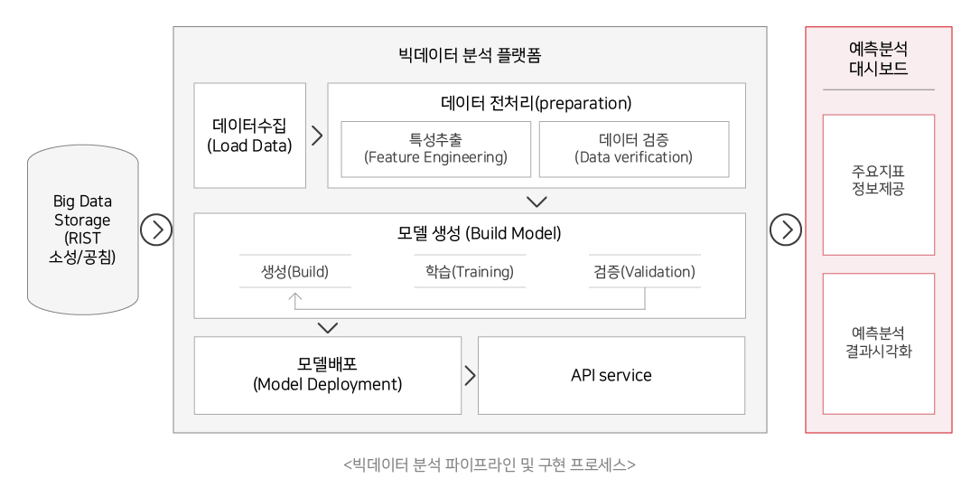Select the API service box
Image resolution: width=980 pixels, height=497 pixels.
(x=611, y=375)
